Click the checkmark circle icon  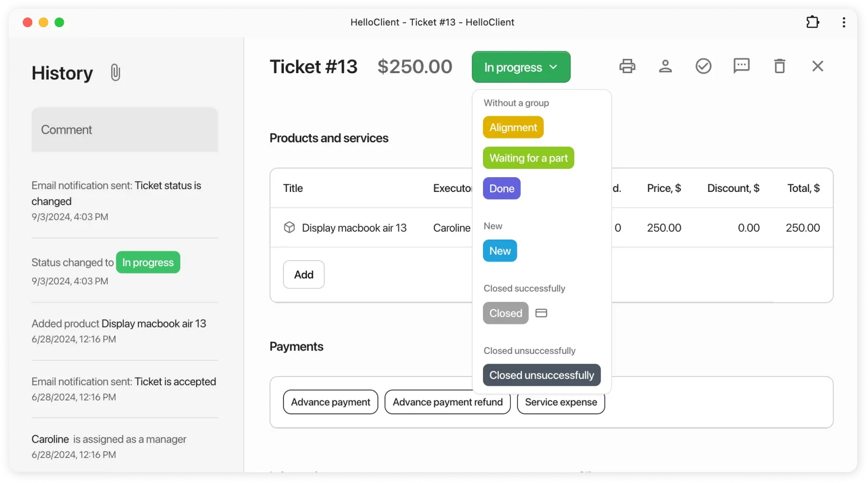pos(703,66)
